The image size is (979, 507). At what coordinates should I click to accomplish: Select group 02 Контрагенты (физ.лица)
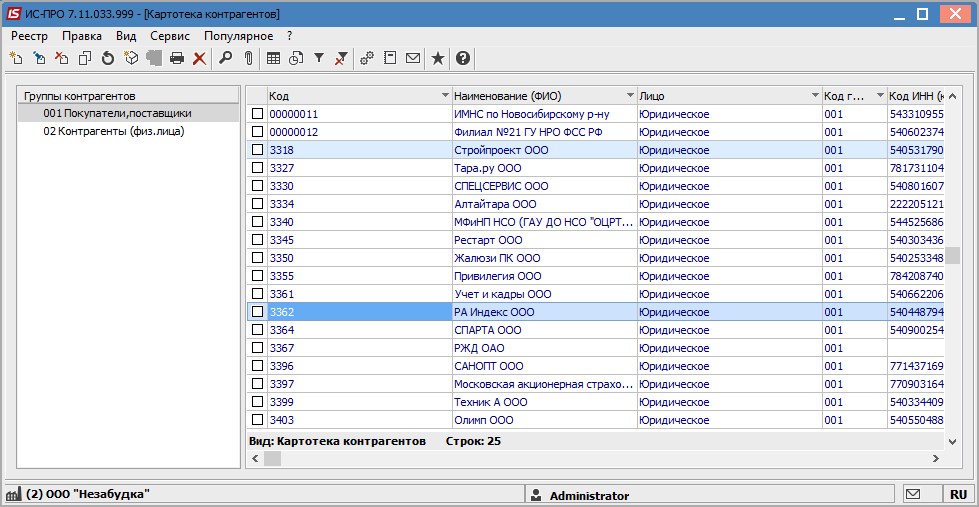coord(114,132)
